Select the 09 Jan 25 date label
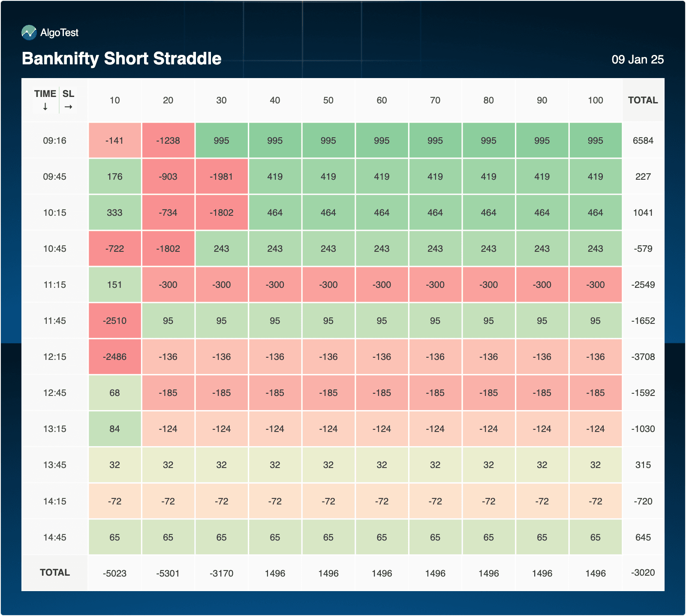Viewport: 686px width, 616px height. point(637,60)
